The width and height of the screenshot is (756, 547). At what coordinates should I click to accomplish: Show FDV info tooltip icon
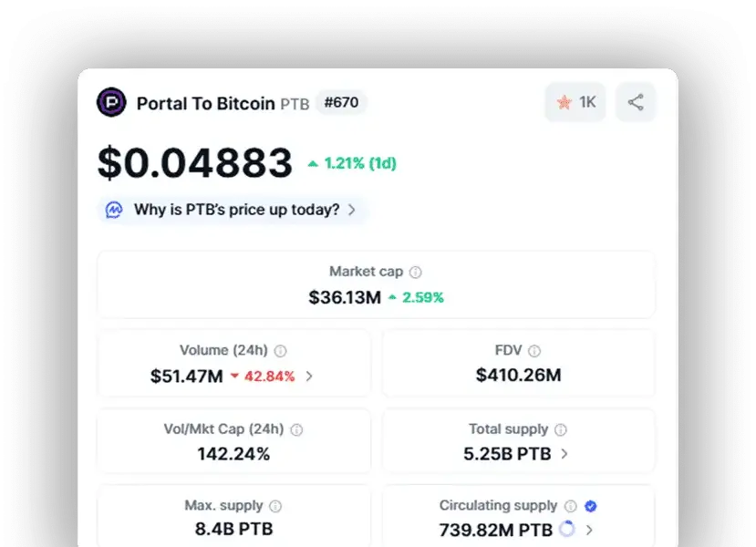[534, 351]
